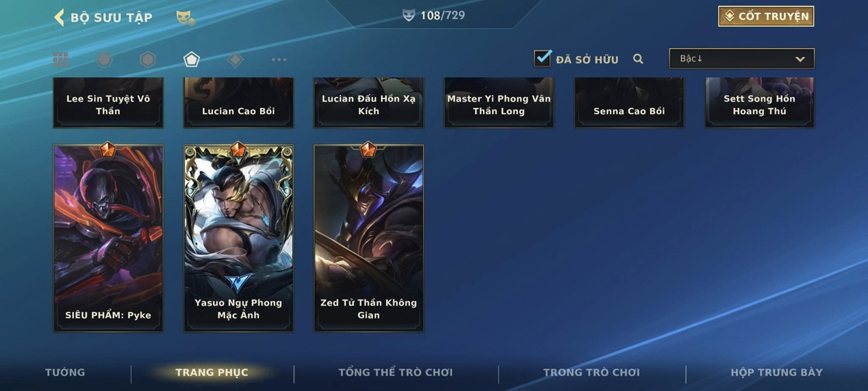Go back using the Bộ Sưu Tập arrow
Viewport: 868px width, 391px height.
(x=59, y=17)
